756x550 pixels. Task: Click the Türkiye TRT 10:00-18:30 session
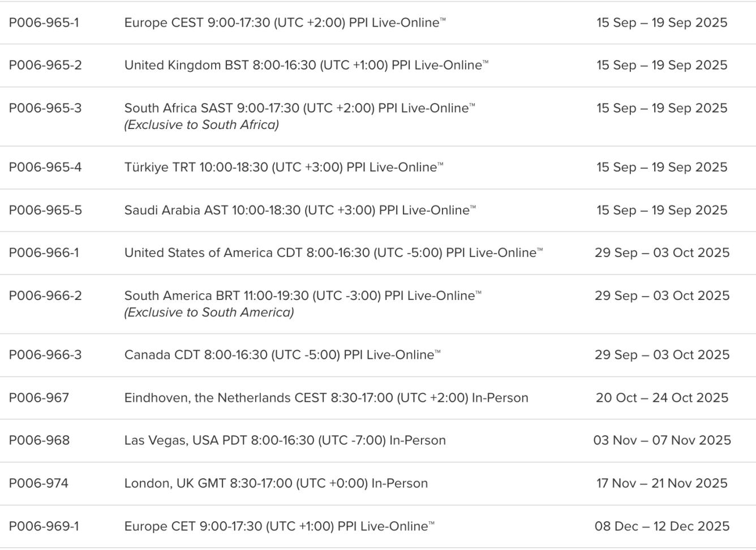pyautogui.click(x=284, y=167)
